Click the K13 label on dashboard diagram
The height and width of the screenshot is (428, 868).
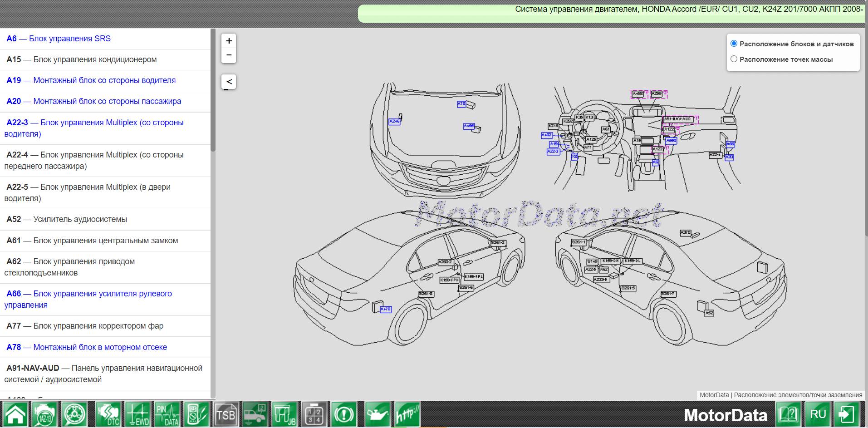pos(589,117)
